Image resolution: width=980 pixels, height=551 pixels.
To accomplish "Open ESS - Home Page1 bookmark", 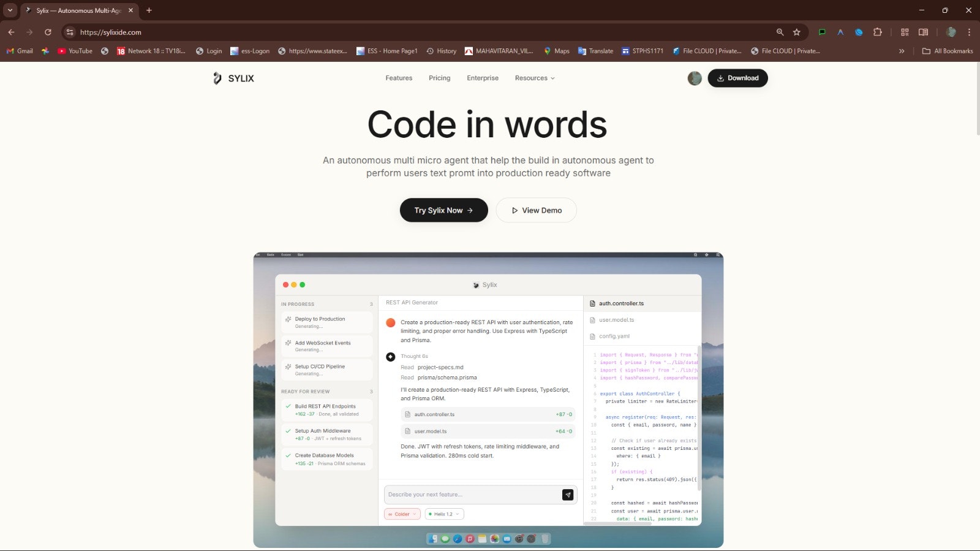I will [387, 51].
